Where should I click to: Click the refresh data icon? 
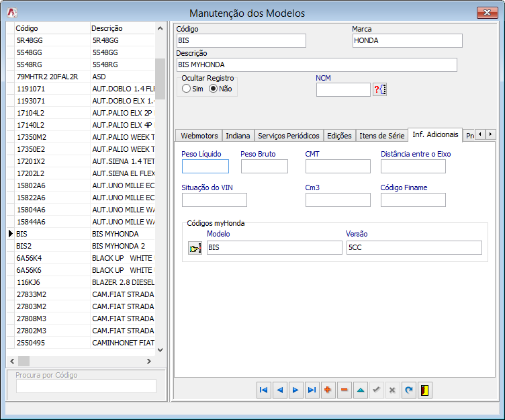(x=408, y=390)
